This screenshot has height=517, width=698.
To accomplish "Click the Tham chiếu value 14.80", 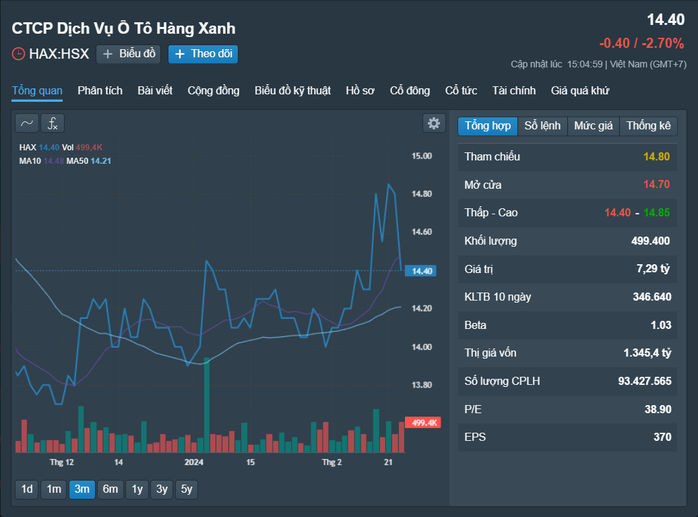I will (x=657, y=156).
